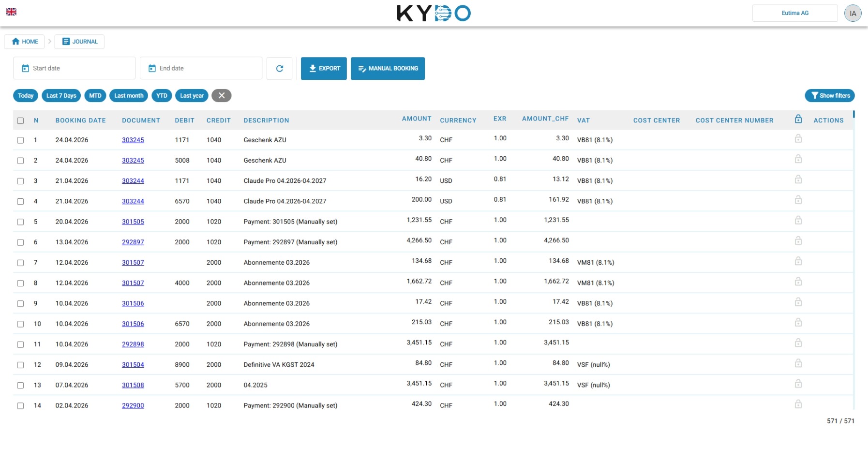Tick checkbox for row 5
The height and width of the screenshot is (462, 868).
[x=20, y=222]
